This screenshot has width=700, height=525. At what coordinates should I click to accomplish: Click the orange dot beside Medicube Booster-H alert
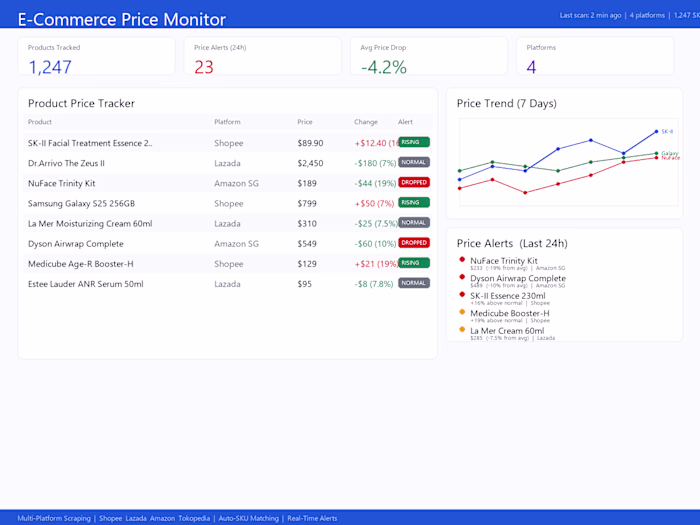tap(462, 312)
